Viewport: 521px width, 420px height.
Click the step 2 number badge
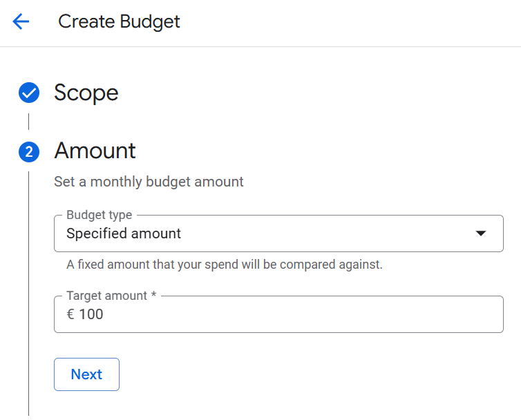click(29, 152)
